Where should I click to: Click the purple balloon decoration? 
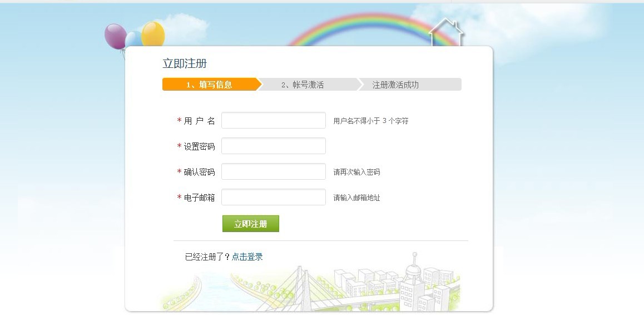point(115,36)
